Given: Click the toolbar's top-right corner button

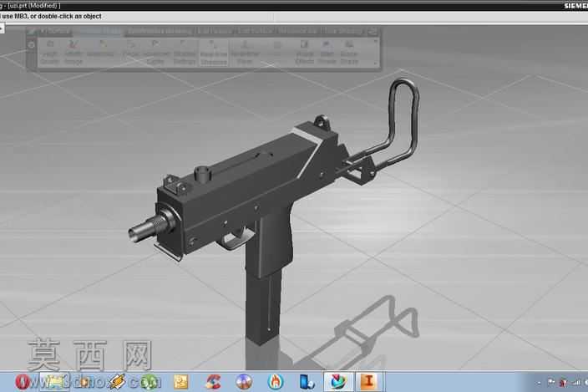Looking at the screenshot, I should [x=373, y=31].
